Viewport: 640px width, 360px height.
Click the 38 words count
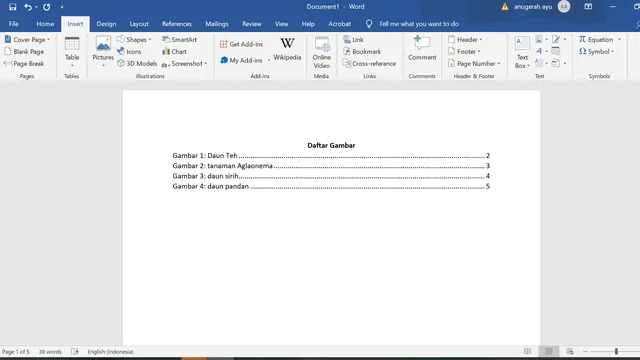click(x=50, y=352)
